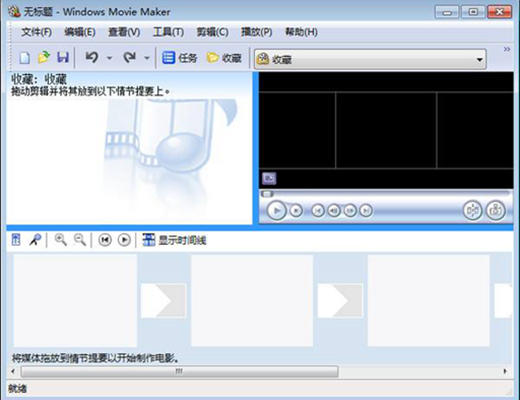
Task: Open a project with the folder icon
Action: [44, 58]
